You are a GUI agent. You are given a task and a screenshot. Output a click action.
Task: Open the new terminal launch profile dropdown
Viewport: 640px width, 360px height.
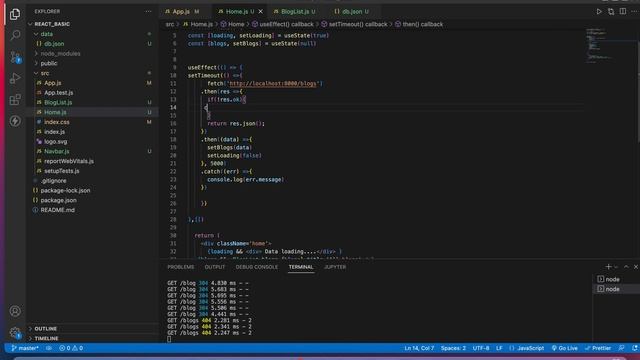pyautogui.click(x=616, y=267)
